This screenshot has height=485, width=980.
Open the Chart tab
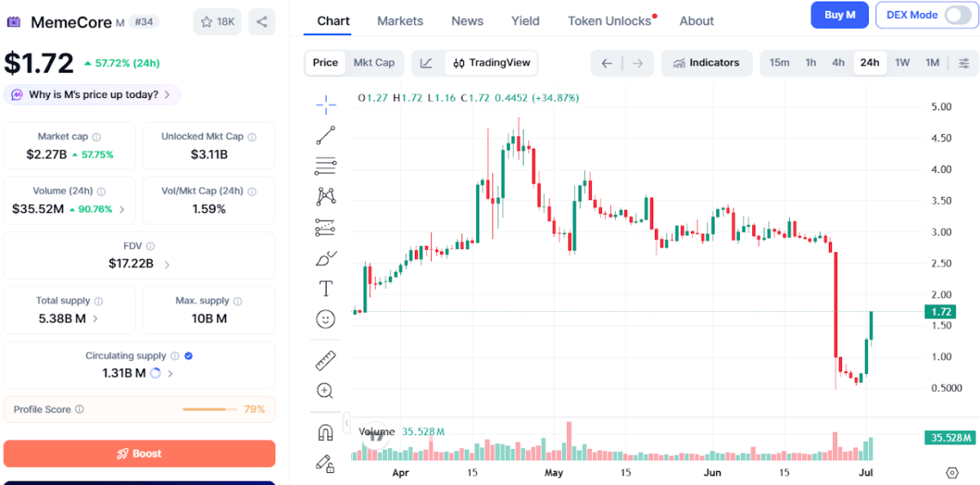pyautogui.click(x=333, y=21)
